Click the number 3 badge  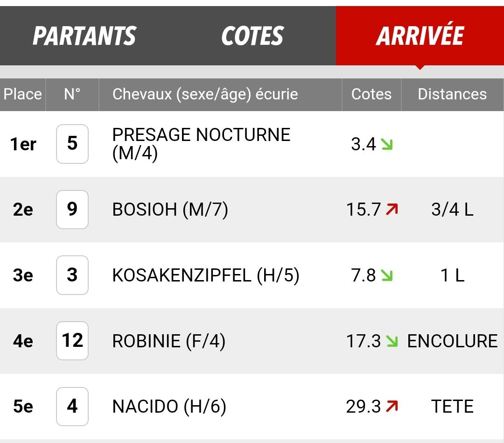coord(72,275)
